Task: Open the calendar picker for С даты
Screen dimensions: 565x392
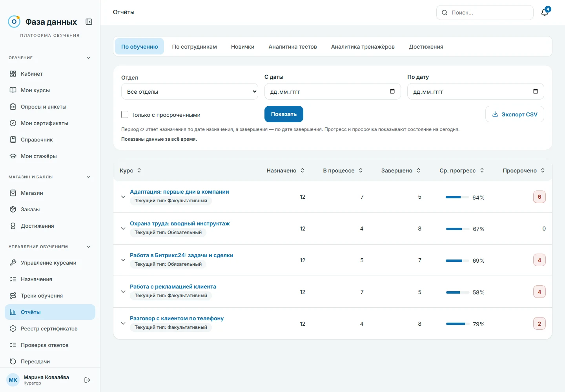Action: (x=392, y=91)
